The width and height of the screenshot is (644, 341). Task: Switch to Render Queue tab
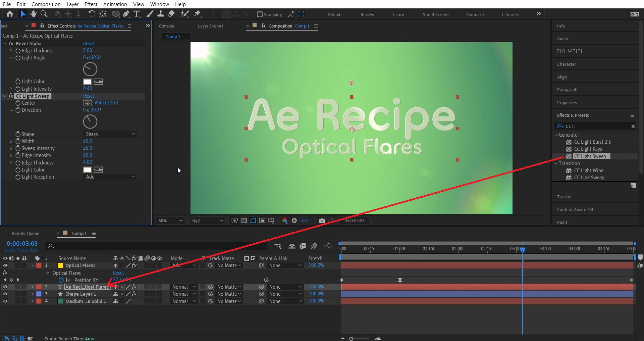[x=25, y=234]
